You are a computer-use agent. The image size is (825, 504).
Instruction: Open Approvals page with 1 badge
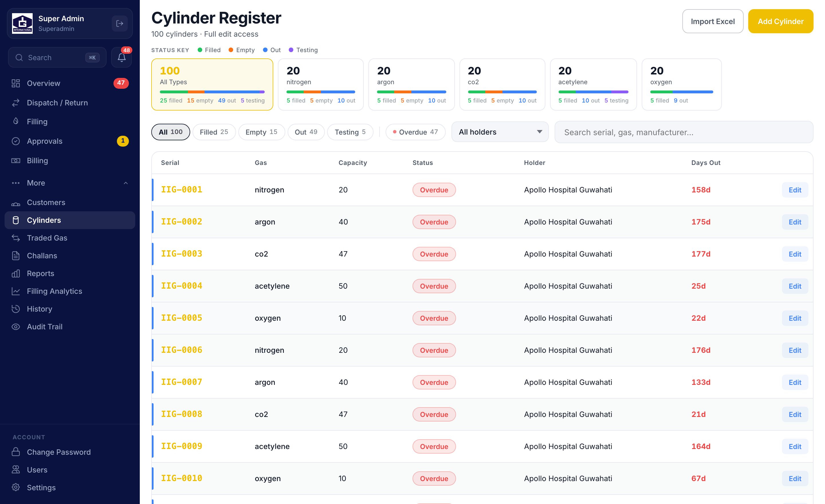coord(70,141)
